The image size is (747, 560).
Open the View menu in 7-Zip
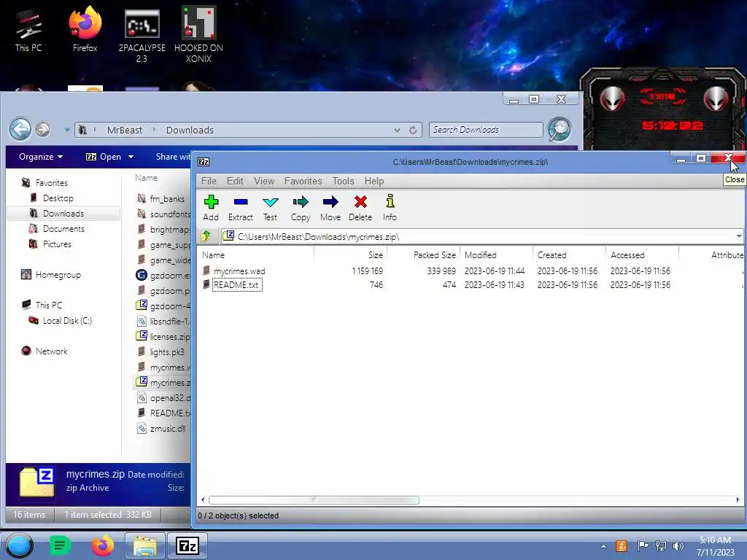pyautogui.click(x=264, y=181)
